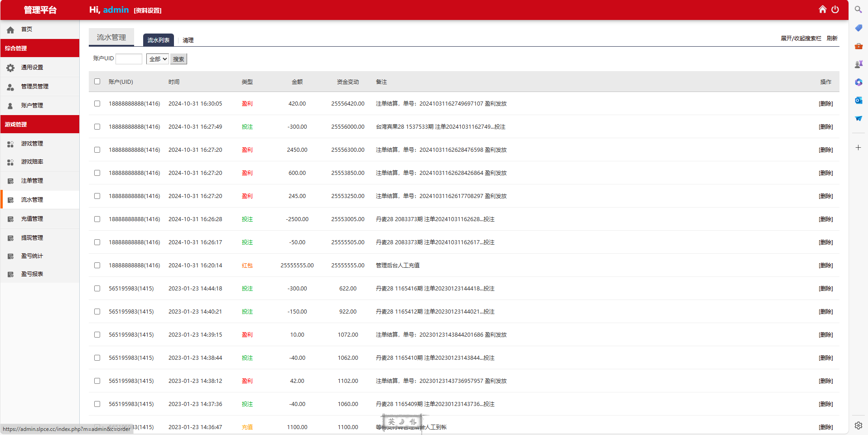Screen dimensions: 868x435
Task: Open the Microsoft 365 sidebar icon
Action: click(858, 82)
